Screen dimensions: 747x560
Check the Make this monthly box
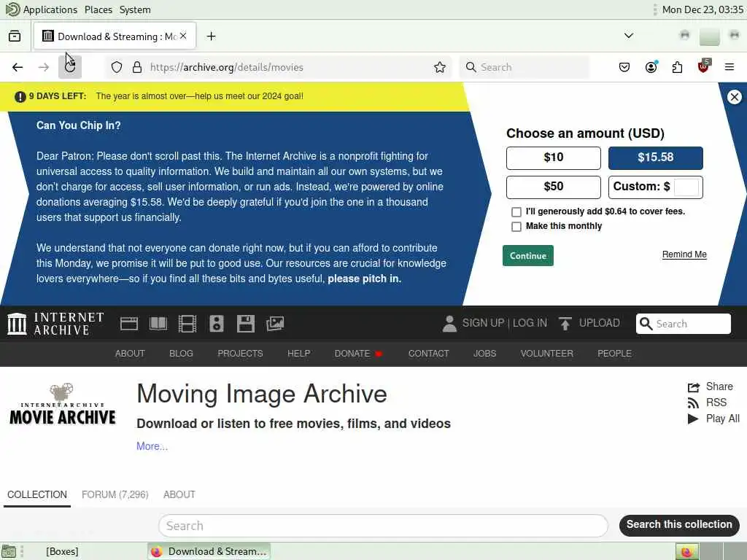(516, 227)
